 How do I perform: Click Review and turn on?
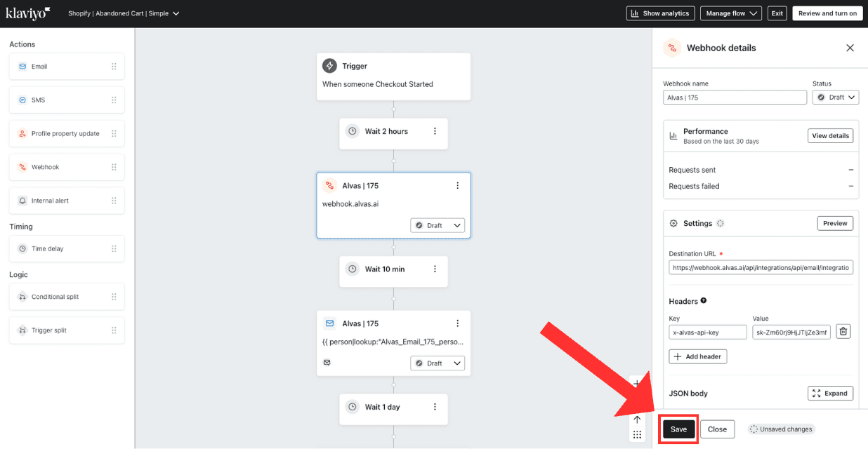click(827, 13)
